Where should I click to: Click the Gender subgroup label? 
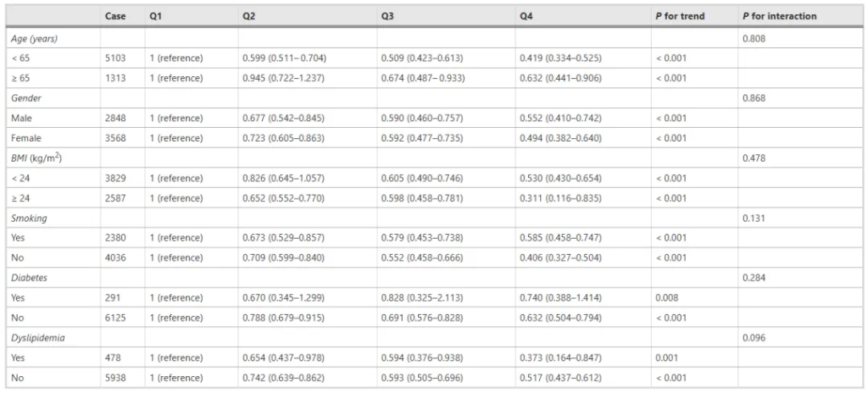click(x=25, y=98)
